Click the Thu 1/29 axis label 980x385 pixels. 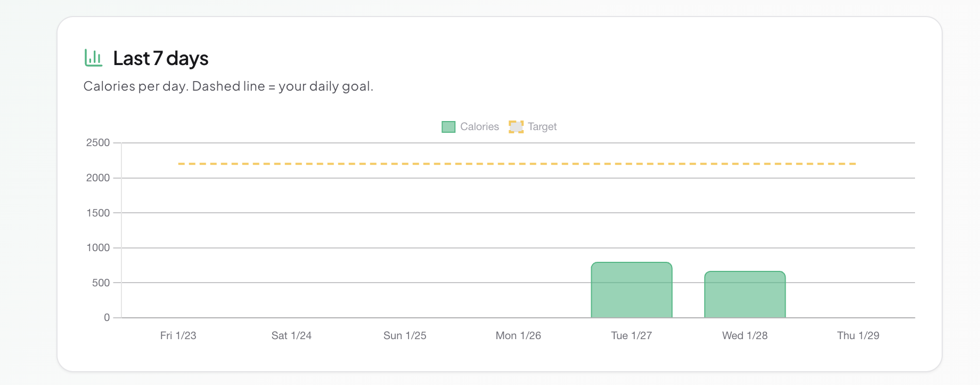coord(858,335)
